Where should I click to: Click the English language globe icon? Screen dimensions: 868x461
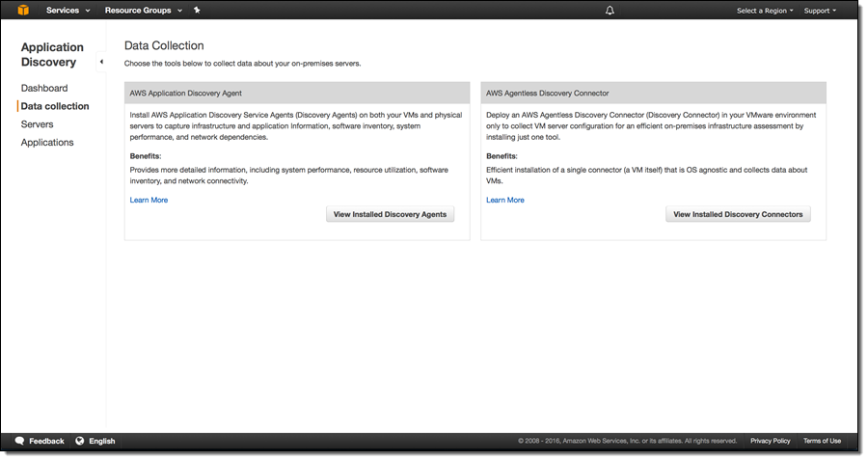point(80,441)
